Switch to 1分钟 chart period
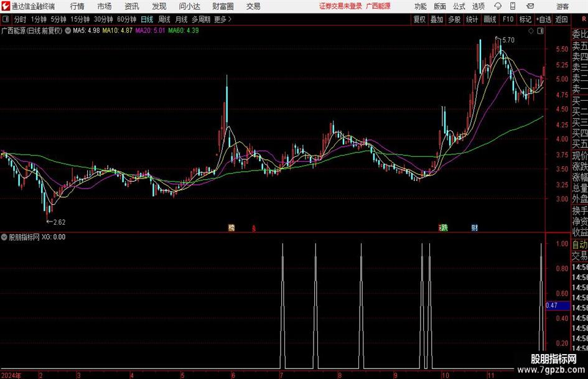The height and width of the screenshot is (379, 588). click(39, 19)
